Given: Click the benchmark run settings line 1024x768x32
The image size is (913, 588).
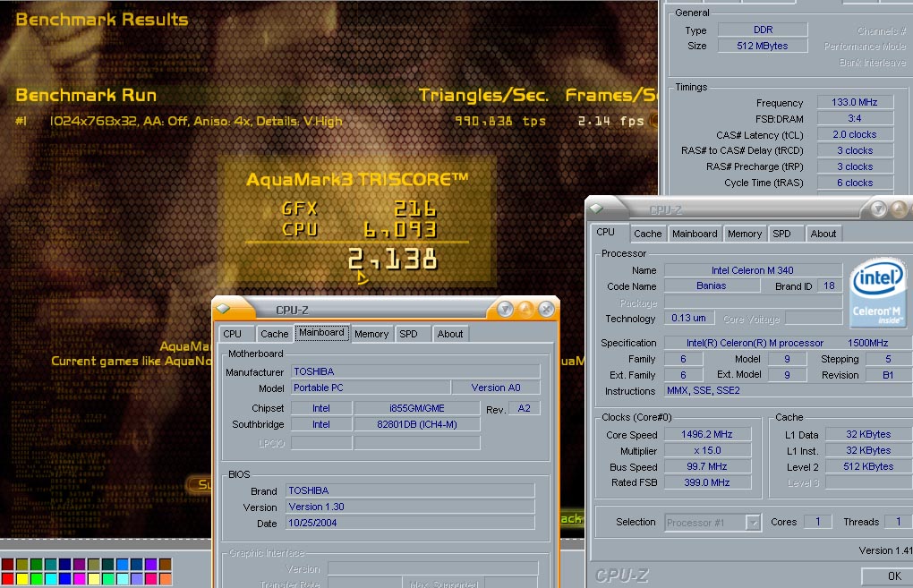Looking at the screenshot, I should coord(196,121).
